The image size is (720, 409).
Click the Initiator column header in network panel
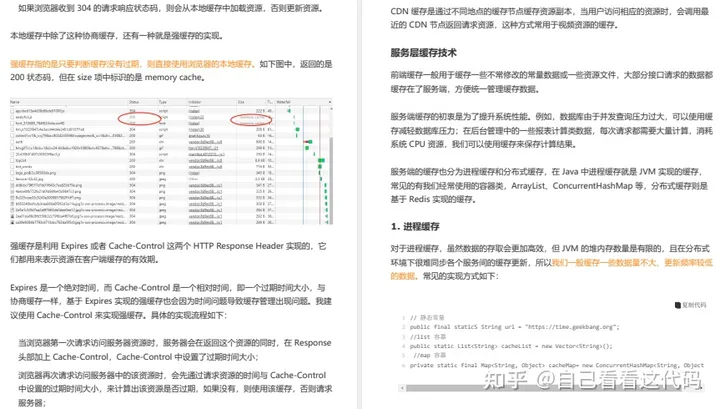click(194, 102)
